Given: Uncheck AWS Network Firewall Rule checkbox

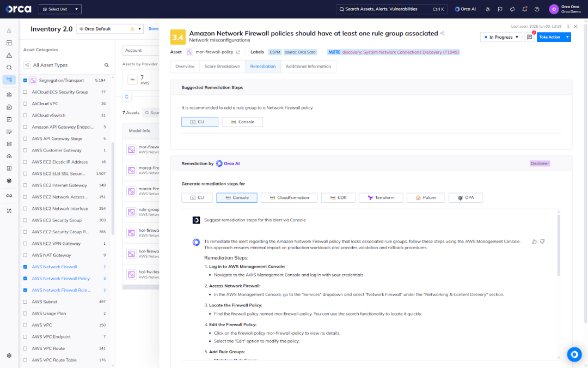Looking at the screenshot, I should click(25, 290).
